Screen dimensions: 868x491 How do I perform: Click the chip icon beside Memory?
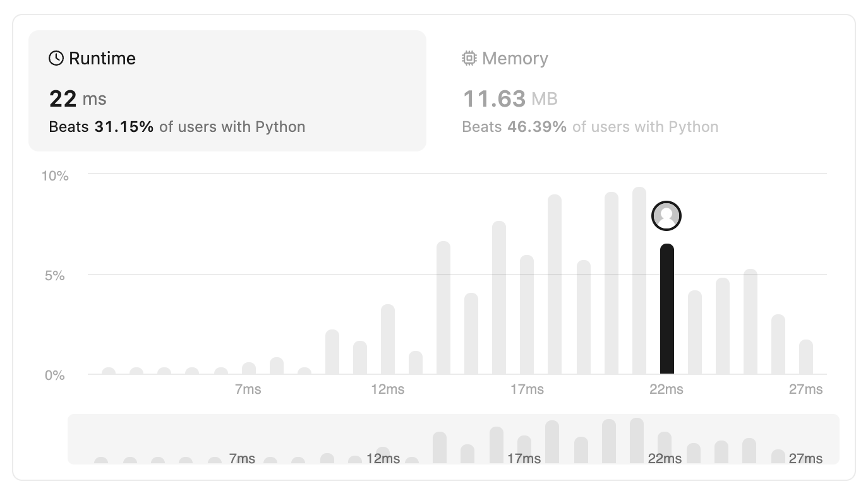(469, 59)
